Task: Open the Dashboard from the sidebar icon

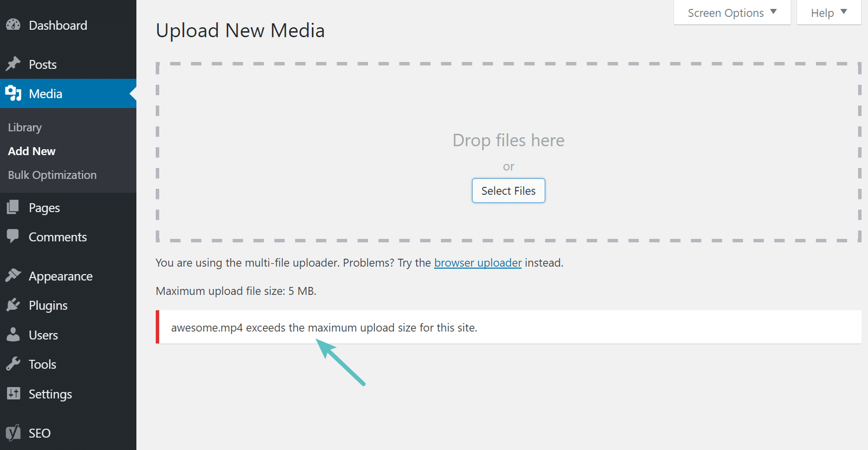Action: point(13,25)
